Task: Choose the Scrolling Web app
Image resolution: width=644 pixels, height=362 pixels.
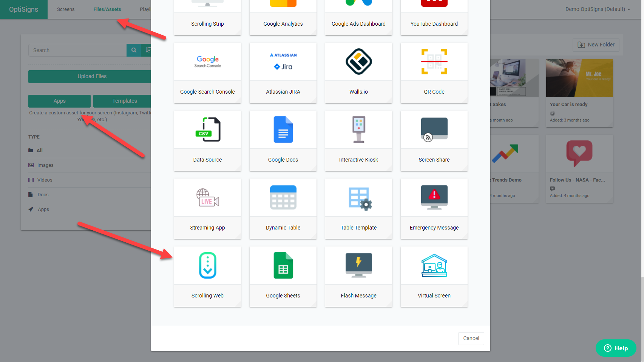Action: 207,277
